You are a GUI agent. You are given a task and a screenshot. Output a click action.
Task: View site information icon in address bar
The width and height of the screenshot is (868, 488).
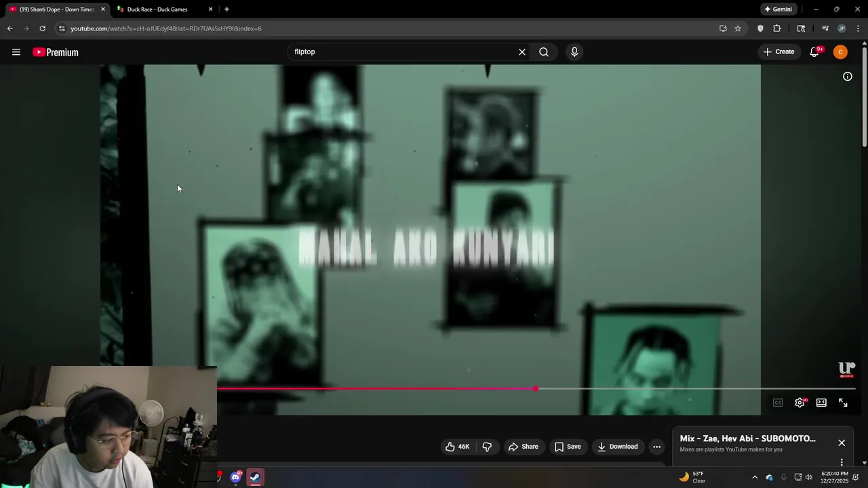click(x=62, y=28)
